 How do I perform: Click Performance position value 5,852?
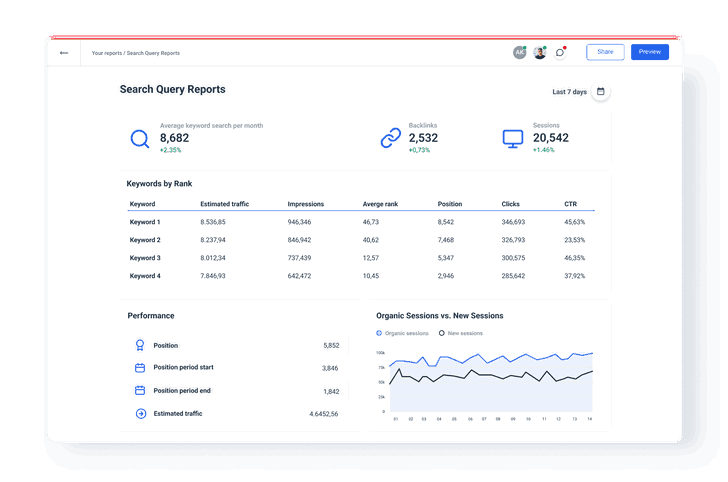(331, 345)
